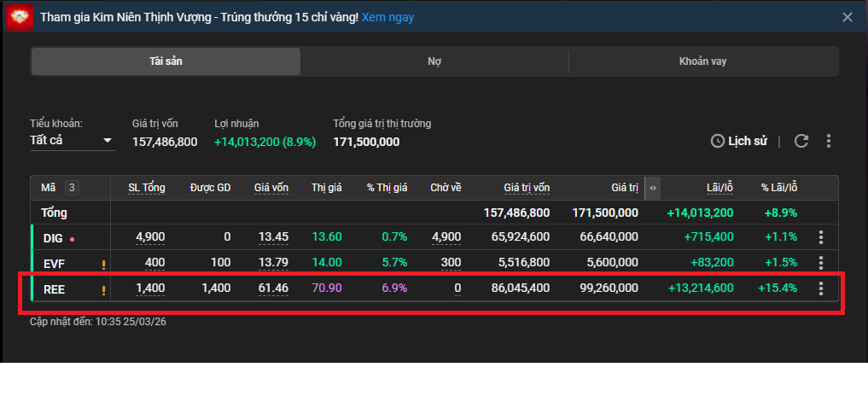Screen dimensions: 868x414
Task: Click the SL Tổng column header
Action: [x=146, y=188]
